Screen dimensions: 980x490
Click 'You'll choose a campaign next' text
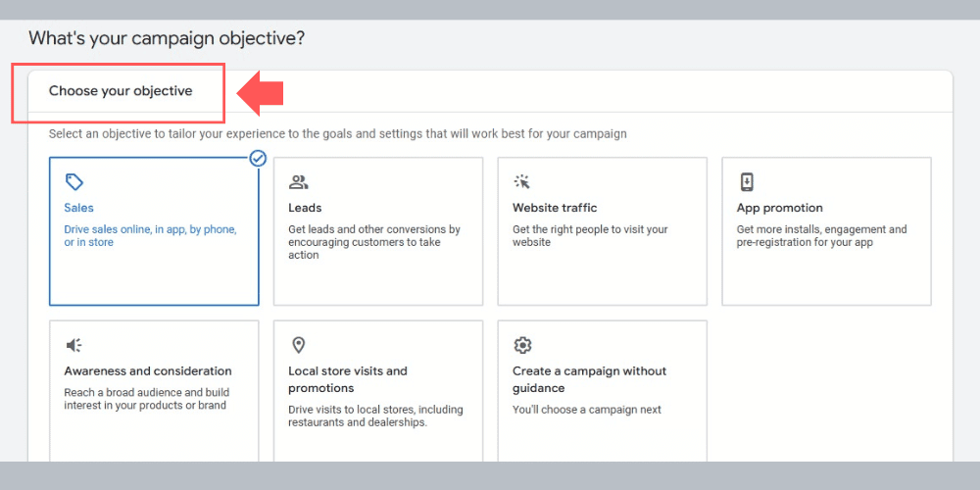pos(586,410)
